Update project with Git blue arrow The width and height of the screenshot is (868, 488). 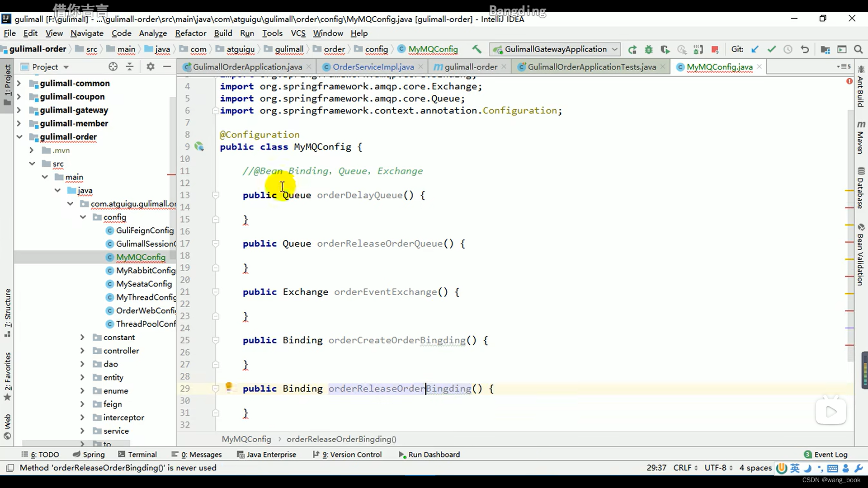pyautogui.click(x=755, y=49)
